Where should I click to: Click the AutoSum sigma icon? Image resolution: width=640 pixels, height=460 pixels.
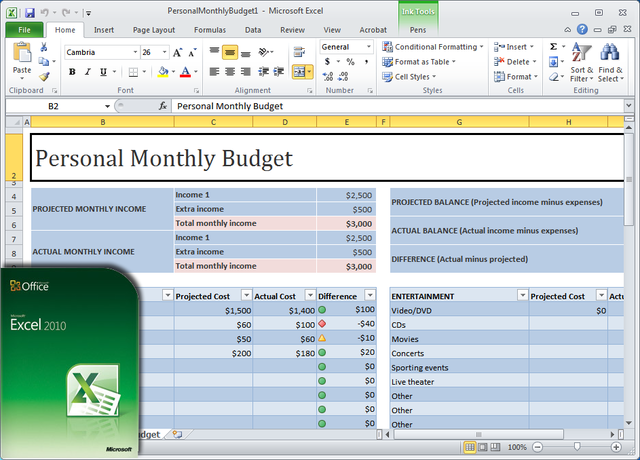click(553, 47)
